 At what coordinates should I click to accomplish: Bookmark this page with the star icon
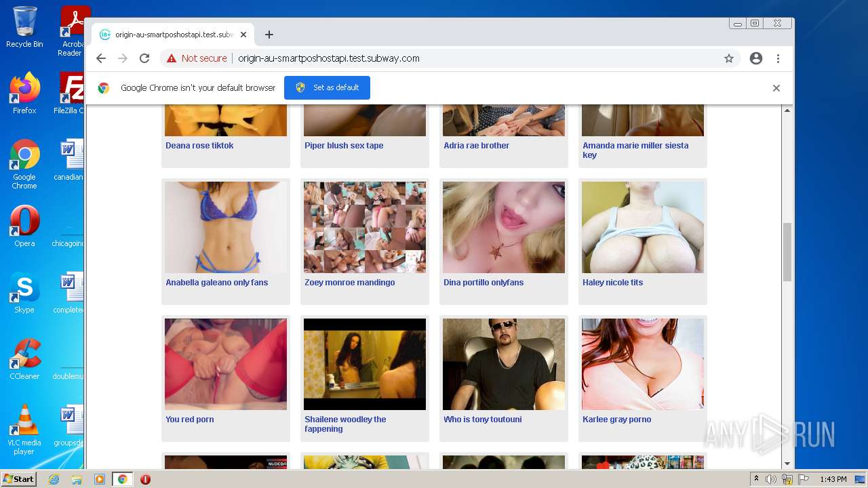pos(729,58)
